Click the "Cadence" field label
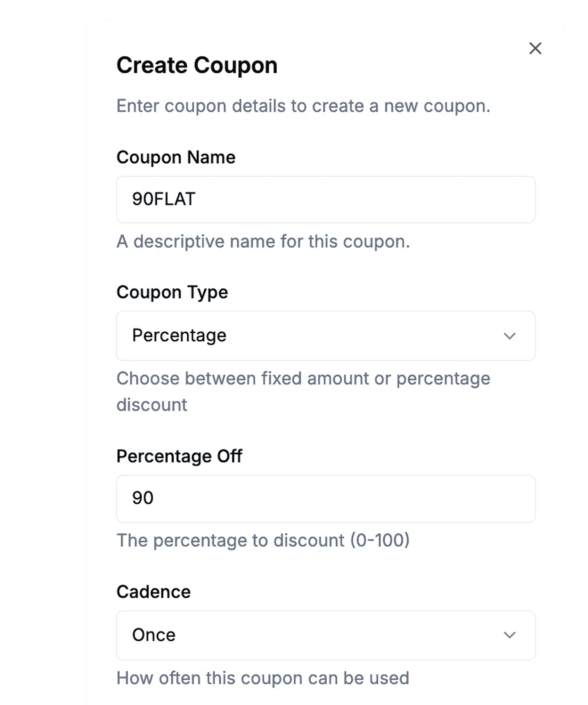 [154, 592]
